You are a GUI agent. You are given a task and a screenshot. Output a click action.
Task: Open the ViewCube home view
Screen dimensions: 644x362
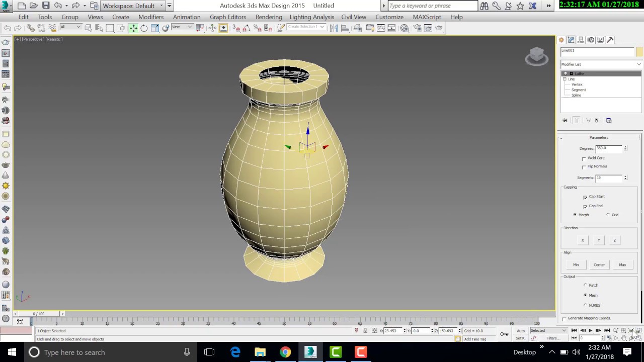[536, 56]
